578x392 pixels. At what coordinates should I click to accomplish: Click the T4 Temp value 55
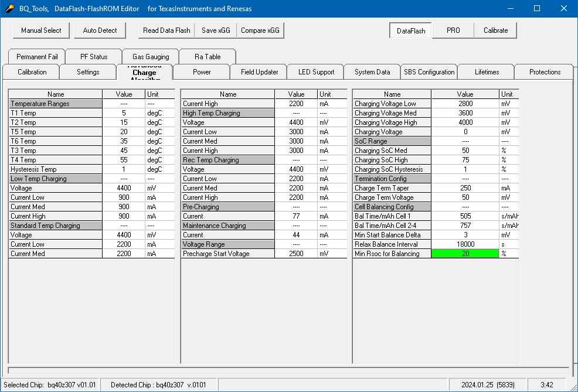124,160
